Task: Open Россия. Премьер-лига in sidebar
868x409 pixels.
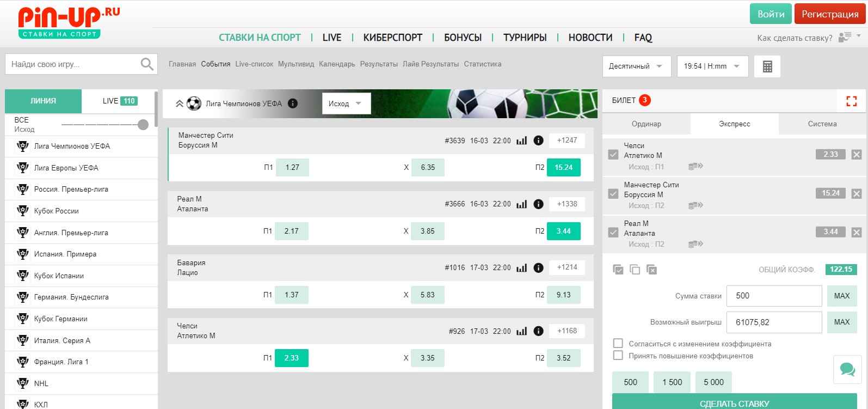Action: click(81, 190)
